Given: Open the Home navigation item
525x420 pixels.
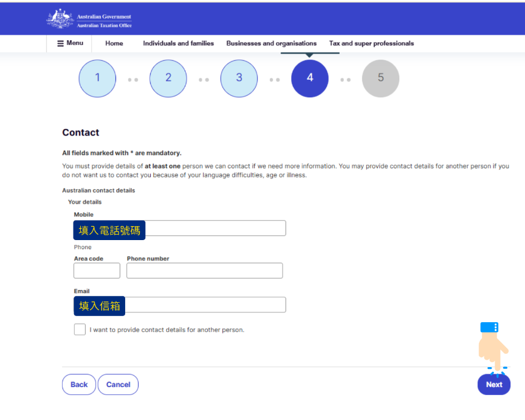Looking at the screenshot, I should point(114,43).
